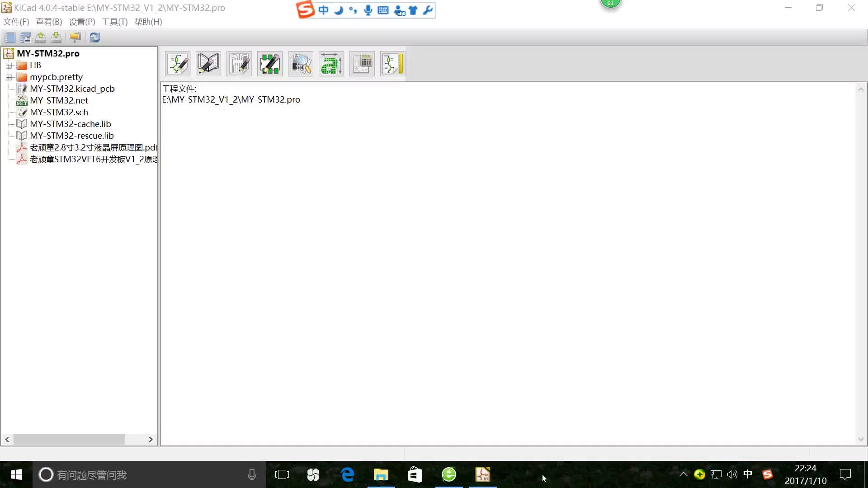The width and height of the screenshot is (868, 488).
Task: Select MY-STM32-rescue.lib file
Action: point(72,136)
